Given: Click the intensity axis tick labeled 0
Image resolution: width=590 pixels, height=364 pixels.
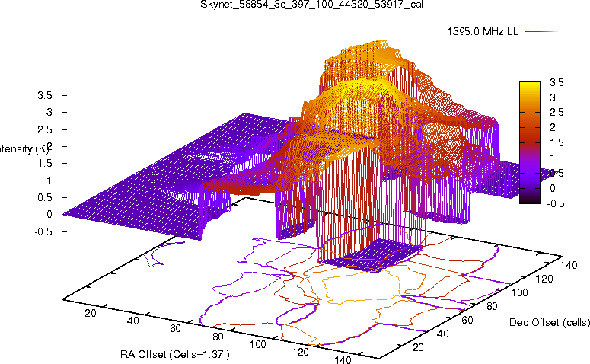Looking at the screenshot, I should (x=49, y=215).
